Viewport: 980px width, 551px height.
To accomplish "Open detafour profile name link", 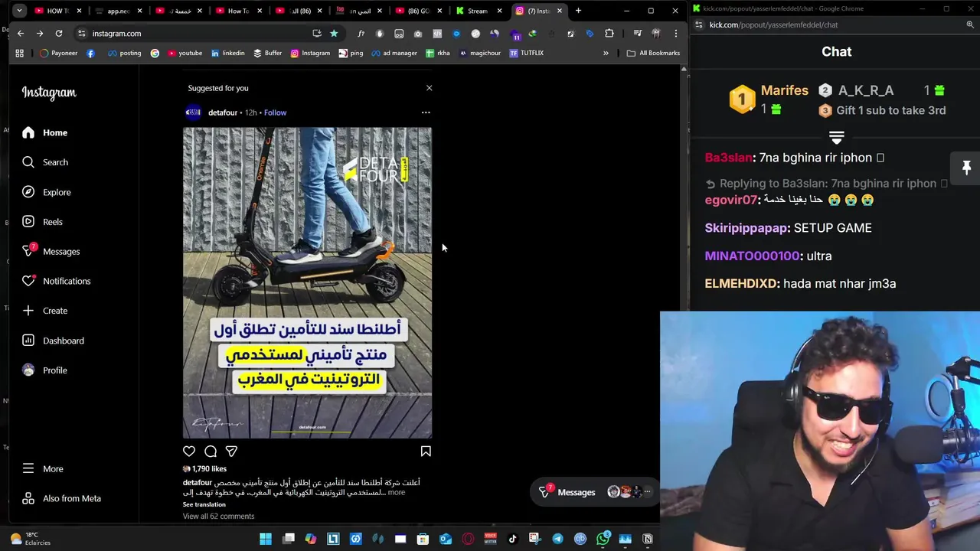I will [x=223, y=112].
